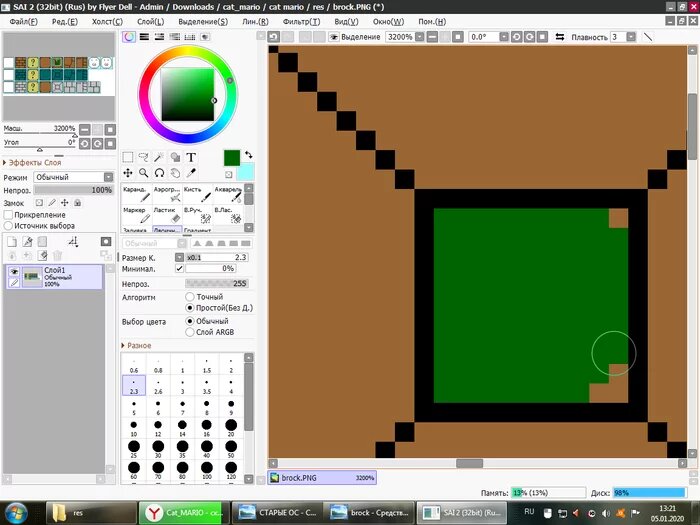The width and height of the screenshot is (700, 525).
Task: Toggle the Минимал. checkbox
Action: click(x=179, y=268)
